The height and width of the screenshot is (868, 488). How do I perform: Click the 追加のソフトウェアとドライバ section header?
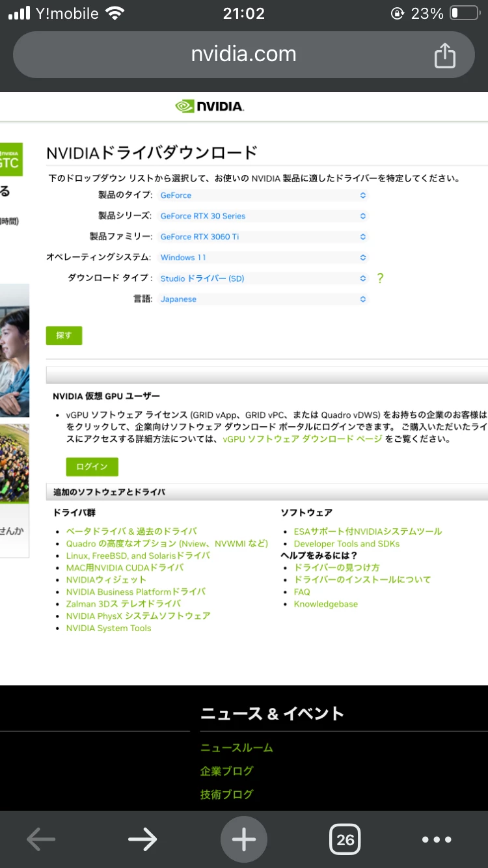[109, 493]
